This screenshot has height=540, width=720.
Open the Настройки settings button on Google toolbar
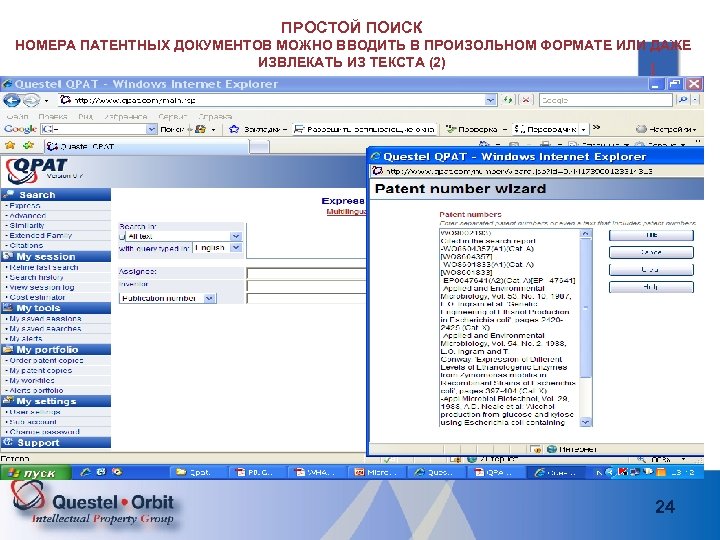(666, 129)
